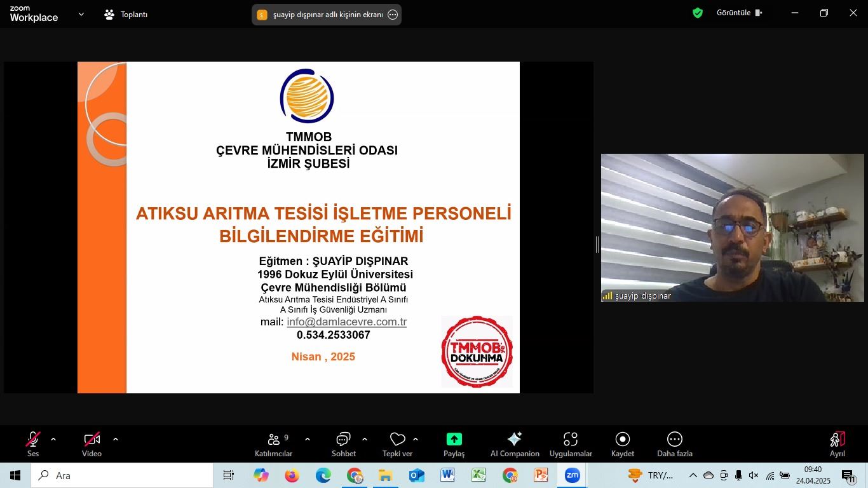Click the Windows taskbar Ara search box
868x488 pixels.
[122, 475]
